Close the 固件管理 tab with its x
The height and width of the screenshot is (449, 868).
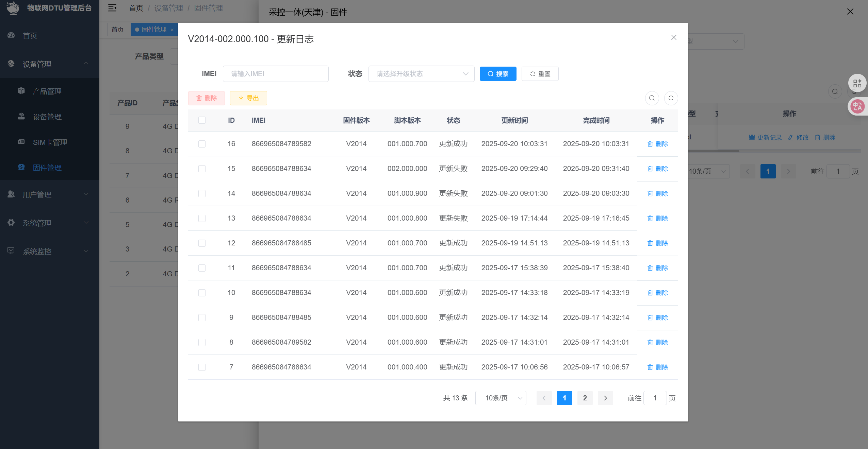(x=172, y=30)
